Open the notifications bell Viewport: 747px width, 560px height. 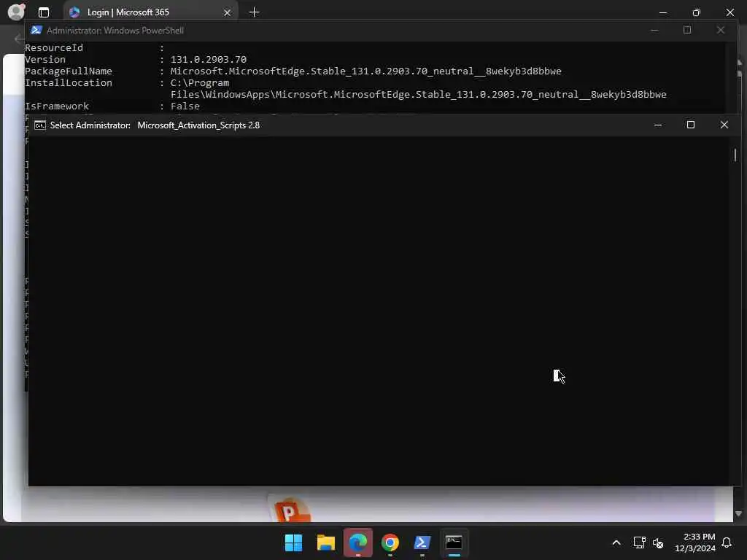[x=727, y=542]
